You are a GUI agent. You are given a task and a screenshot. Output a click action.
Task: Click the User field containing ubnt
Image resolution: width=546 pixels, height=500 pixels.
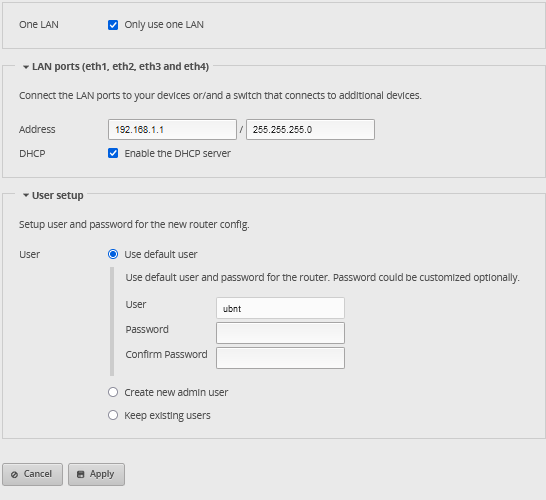tap(280, 308)
